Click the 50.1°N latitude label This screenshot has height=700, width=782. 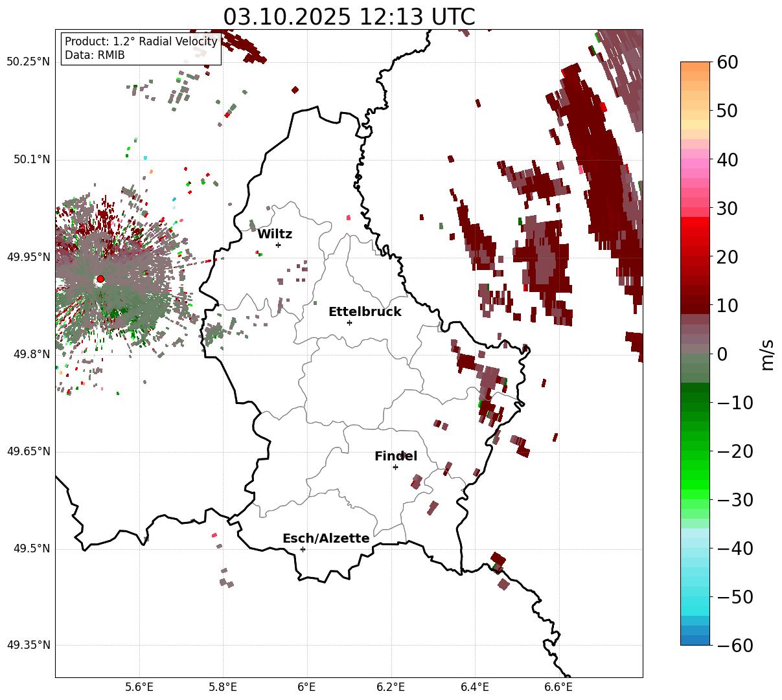coord(31,159)
